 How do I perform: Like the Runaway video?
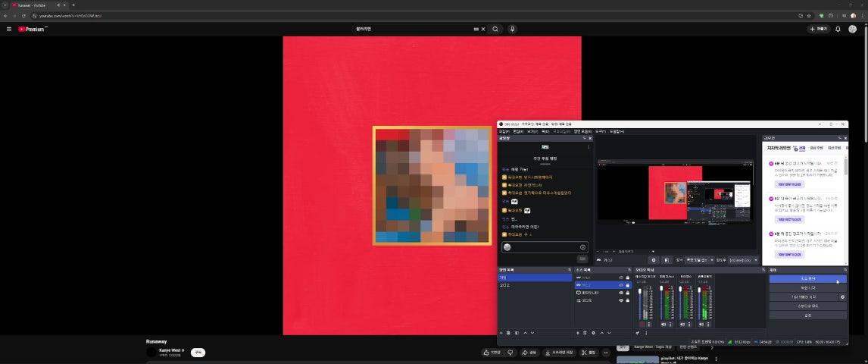[x=492, y=353]
